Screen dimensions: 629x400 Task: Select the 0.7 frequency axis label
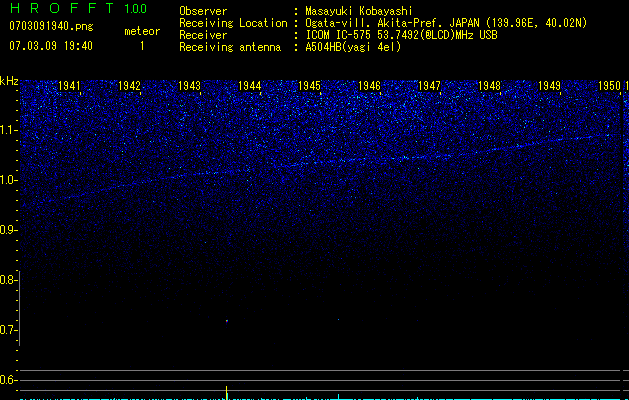click(9, 330)
